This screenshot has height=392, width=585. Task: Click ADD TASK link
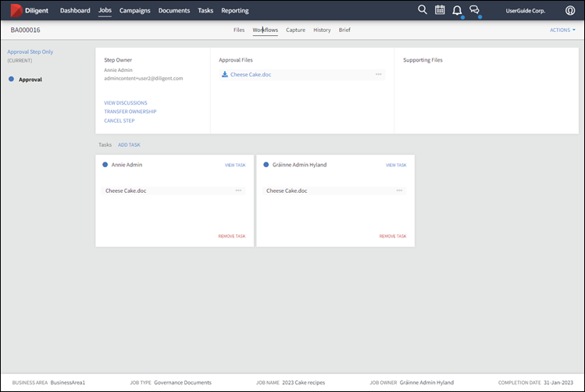pos(129,144)
